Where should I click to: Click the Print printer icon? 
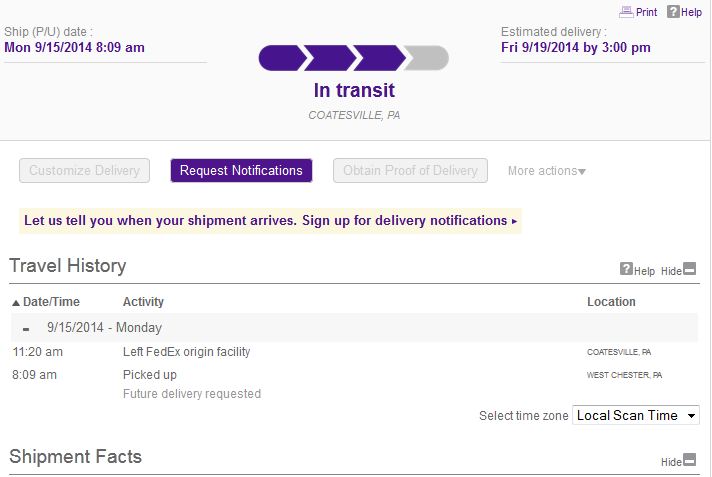coord(626,12)
